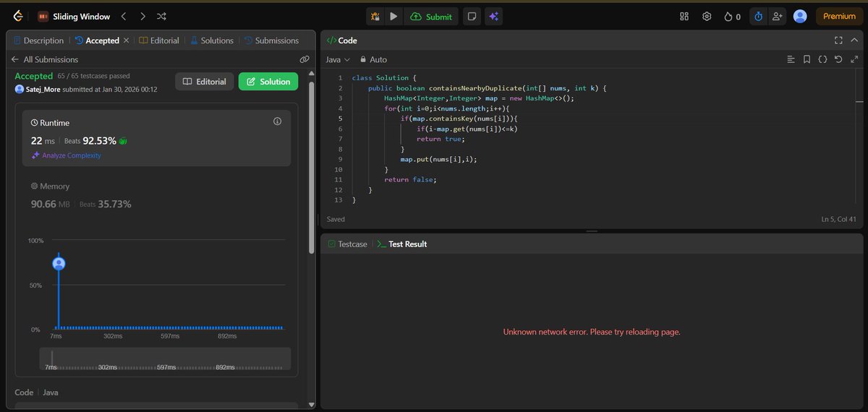The height and width of the screenshot is (412, 868).
Task: Open settings gear icon
Action: pos(707,16)
